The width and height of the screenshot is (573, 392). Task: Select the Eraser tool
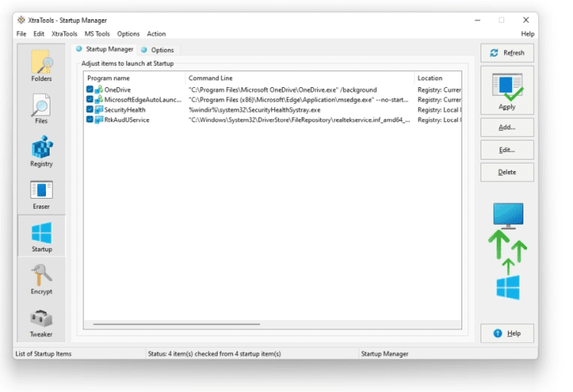pos(41,194)
